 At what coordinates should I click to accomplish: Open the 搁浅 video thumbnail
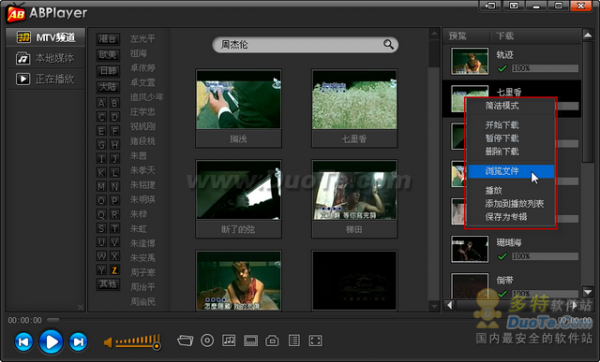[238, 99]
